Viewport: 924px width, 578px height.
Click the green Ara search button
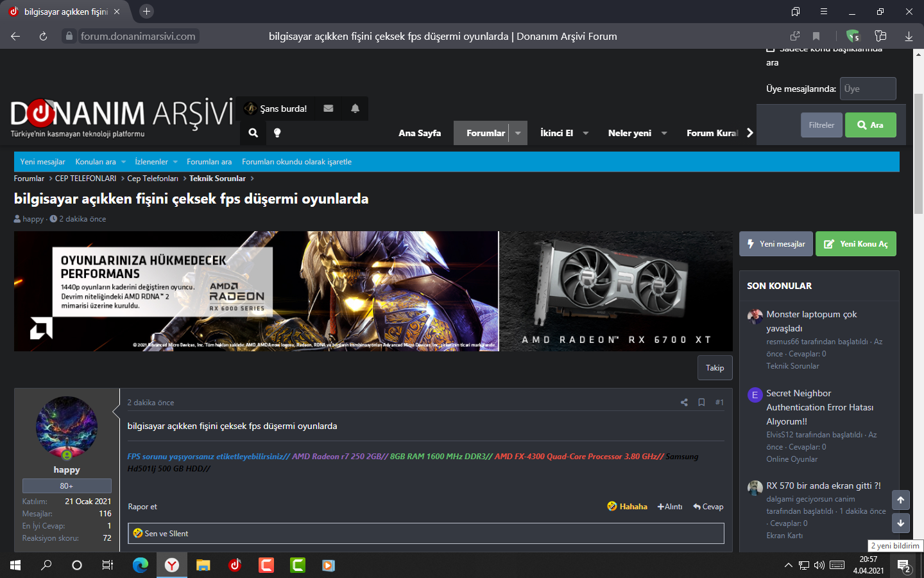click(x=871, y=125)
